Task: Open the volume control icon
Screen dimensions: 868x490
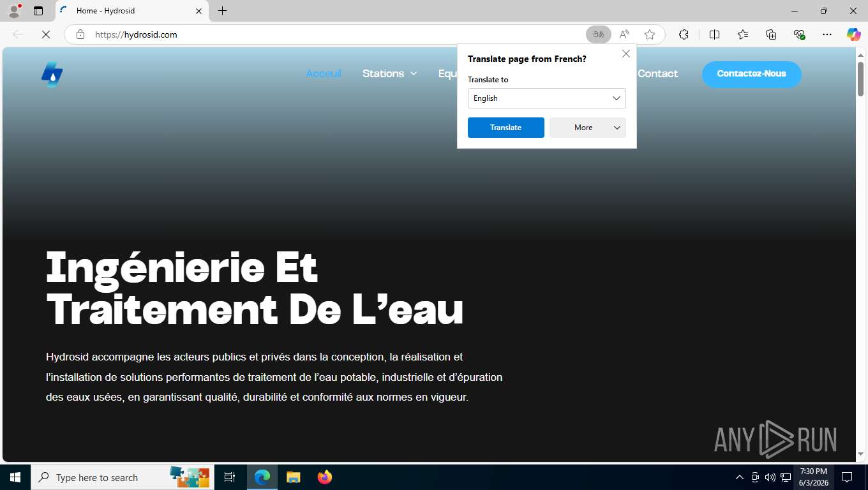Action: [x=770, y=477]
